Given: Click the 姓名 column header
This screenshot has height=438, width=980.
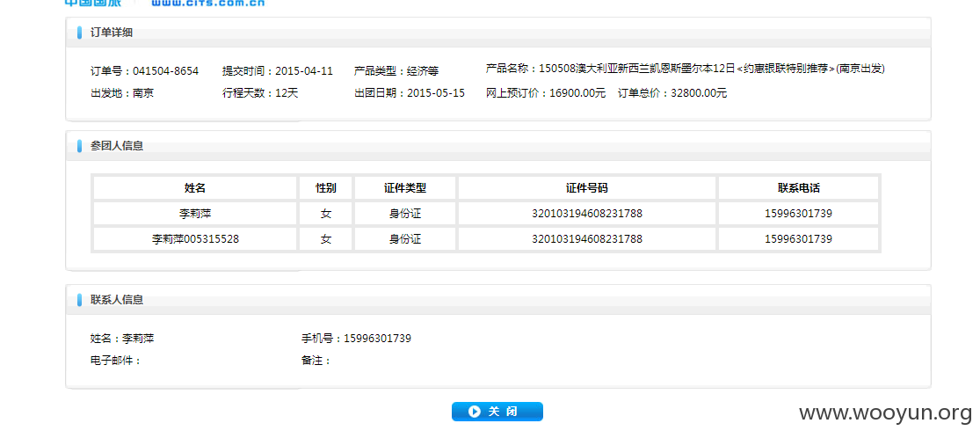Looking at the screenshot, I should (195, 187).
